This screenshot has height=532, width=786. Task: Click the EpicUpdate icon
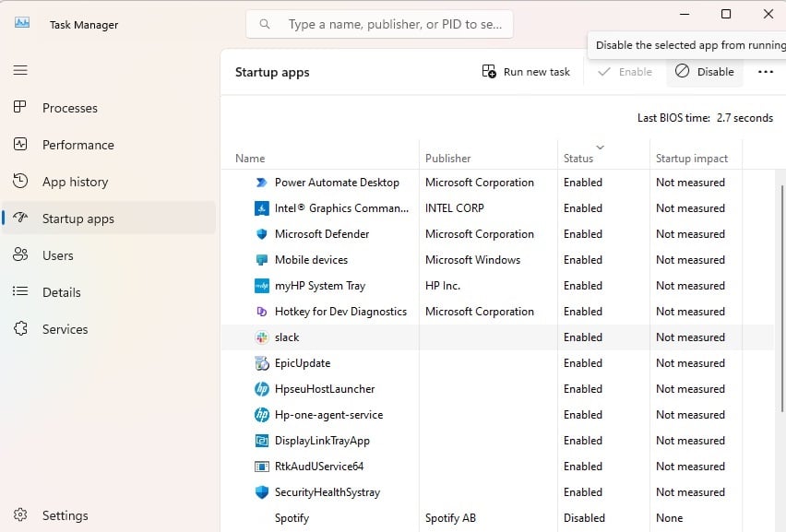pyautogui.click(x=262, y=363)
